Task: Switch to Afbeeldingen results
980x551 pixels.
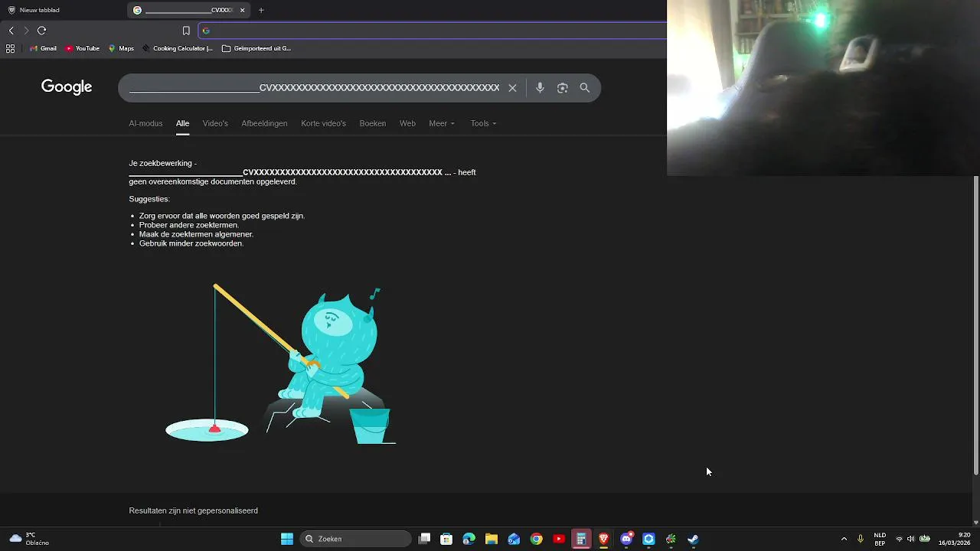Action: point(264,123)
